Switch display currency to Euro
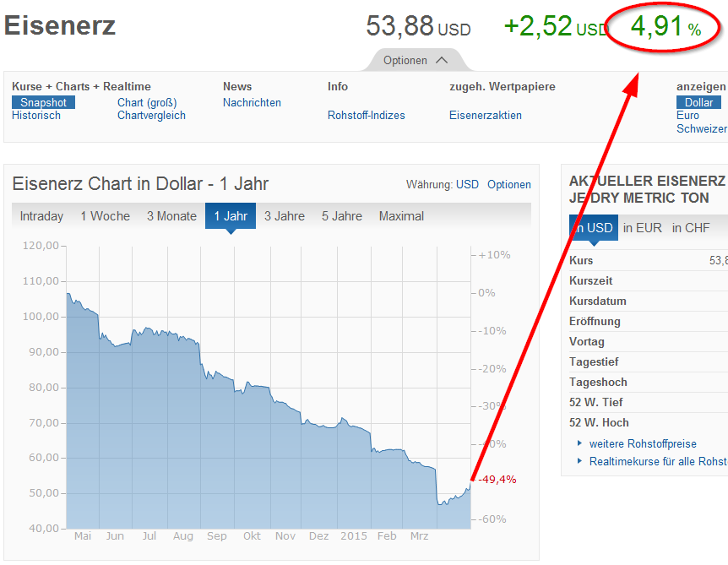The width and height of the screenshot is (728, 565). (x=687, y=116)
